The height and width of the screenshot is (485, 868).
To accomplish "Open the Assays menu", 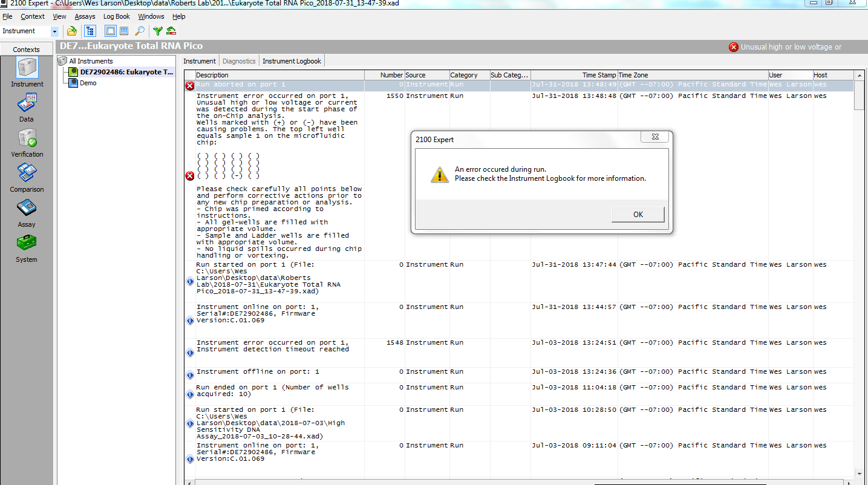I will pyautogui.click(x=85, y=16).
